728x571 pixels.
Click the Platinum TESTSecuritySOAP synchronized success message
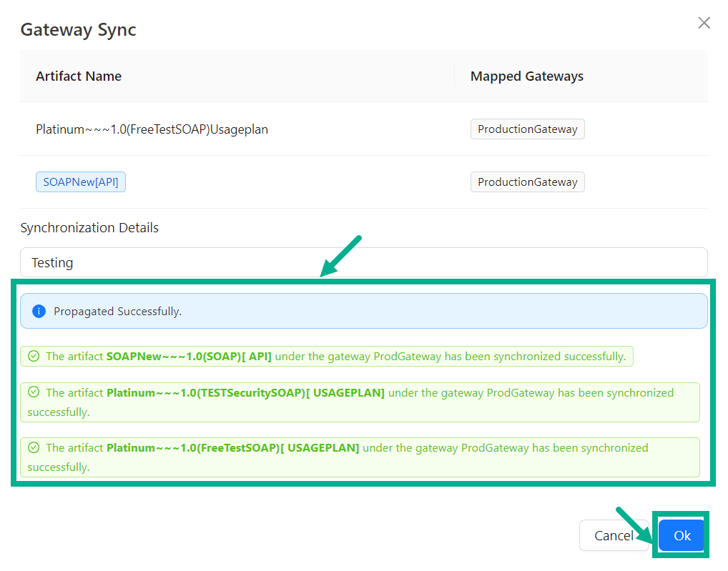[359, 402]
